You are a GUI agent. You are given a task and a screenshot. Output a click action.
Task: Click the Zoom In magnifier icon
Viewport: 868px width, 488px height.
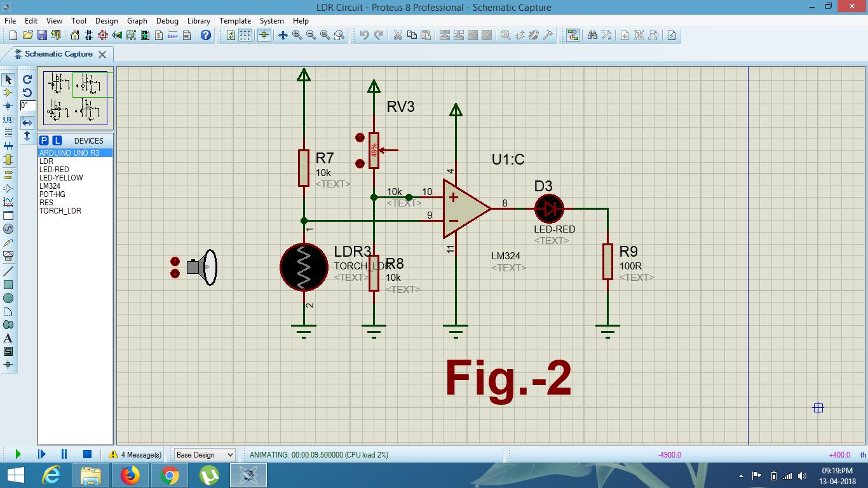tap(297, 36)
